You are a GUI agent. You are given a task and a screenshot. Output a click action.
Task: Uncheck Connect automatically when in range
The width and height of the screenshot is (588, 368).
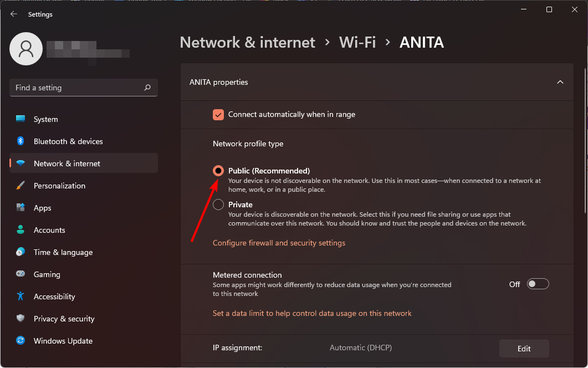(x=218, y=115)
